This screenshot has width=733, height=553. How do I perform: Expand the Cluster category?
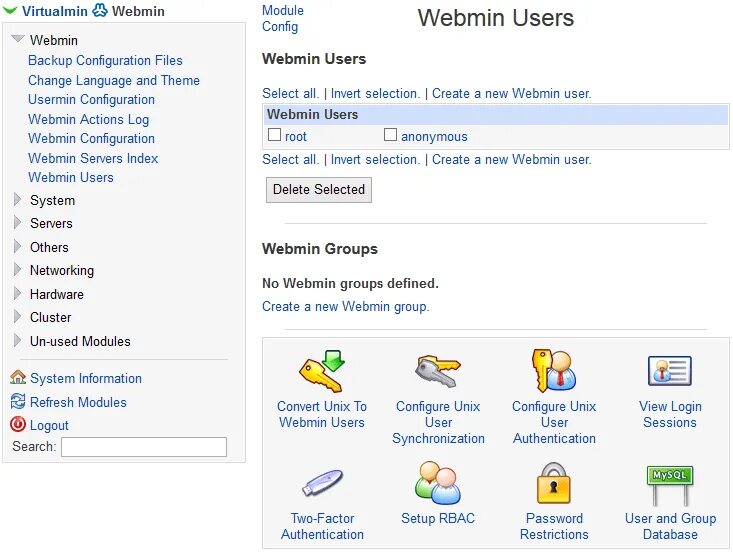(17, 316)
